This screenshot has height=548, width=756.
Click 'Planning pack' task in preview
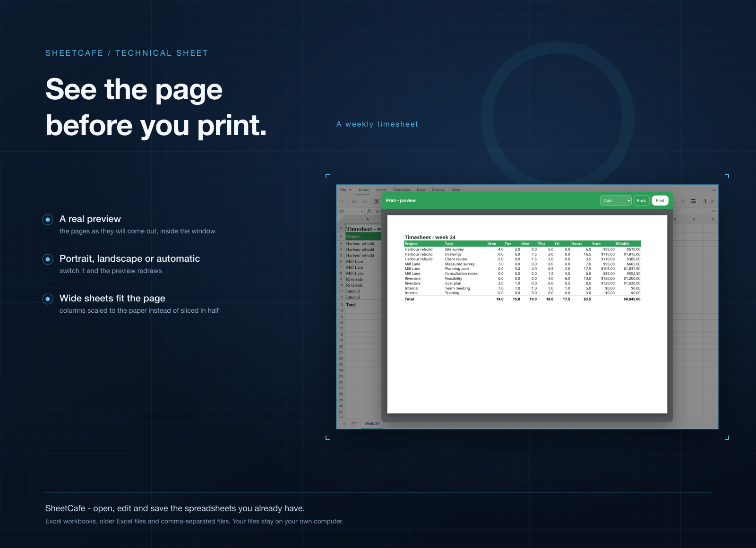pyautogui.click(x=457, y=269)
